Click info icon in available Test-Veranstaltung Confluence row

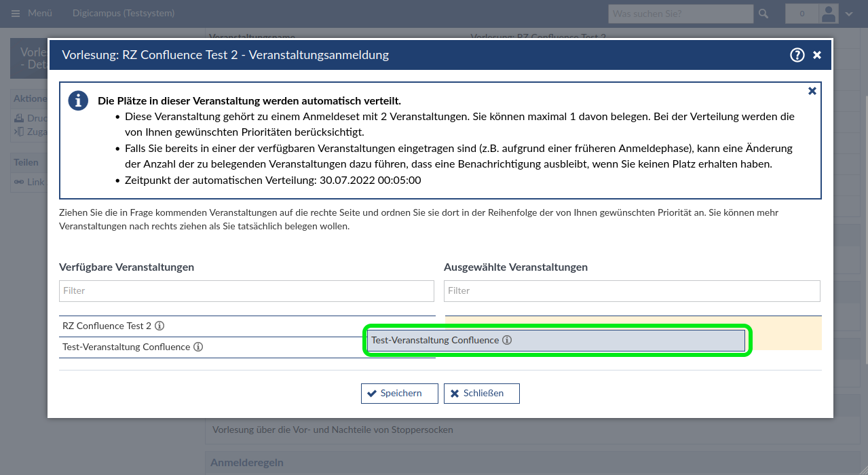pyautogui.click(x=198, y=347)
